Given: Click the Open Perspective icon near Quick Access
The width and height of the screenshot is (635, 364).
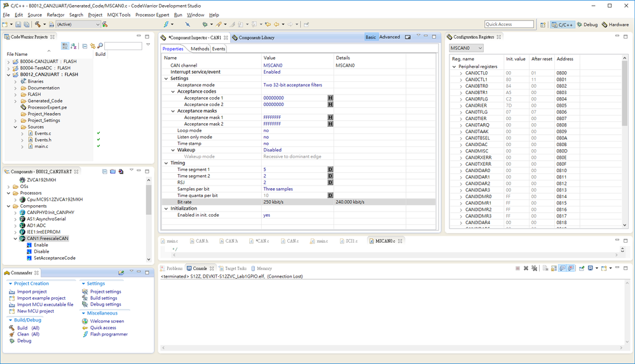Looking at the screenshot, I should point(543,25).
